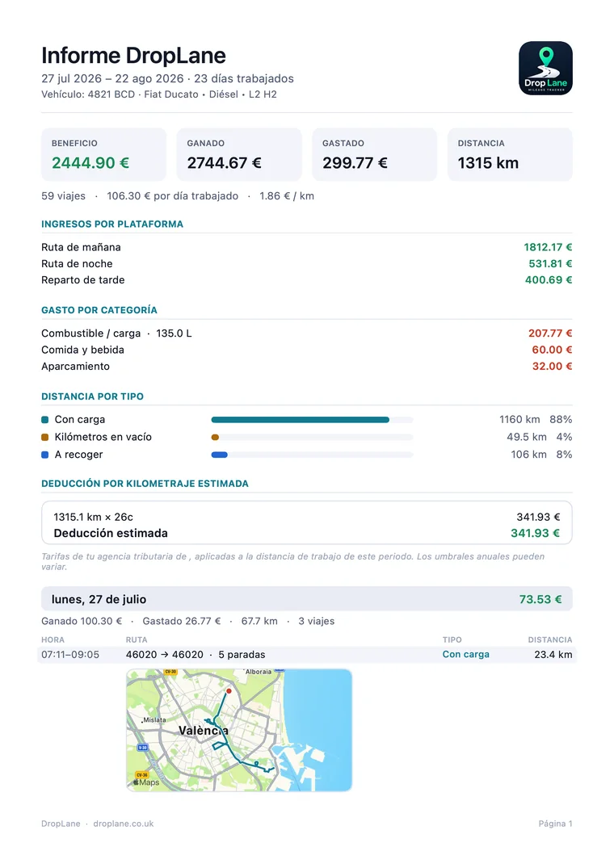Image resolution: width=614 pixels, height=868 pixels.
Task: Click the Ingresos por plataforma heading
Action: pos(111,224)
